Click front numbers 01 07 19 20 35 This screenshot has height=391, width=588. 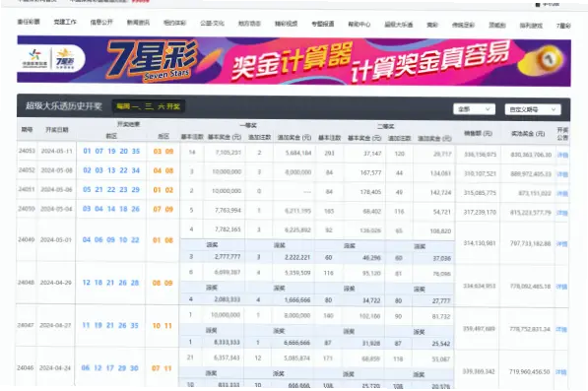click(111, 151)
